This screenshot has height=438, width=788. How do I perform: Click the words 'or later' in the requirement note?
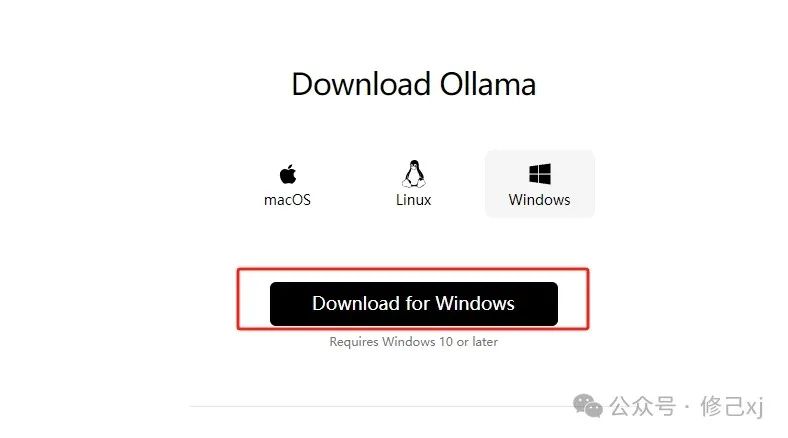(x=477, y=342)
